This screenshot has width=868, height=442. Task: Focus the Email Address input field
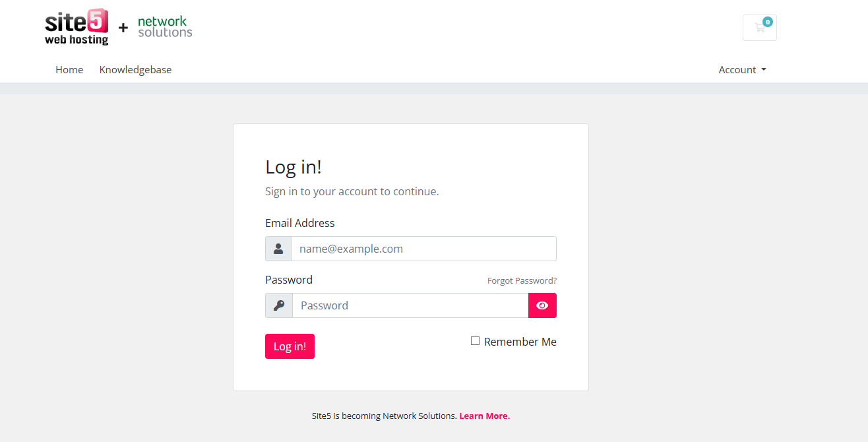point(423,249)
